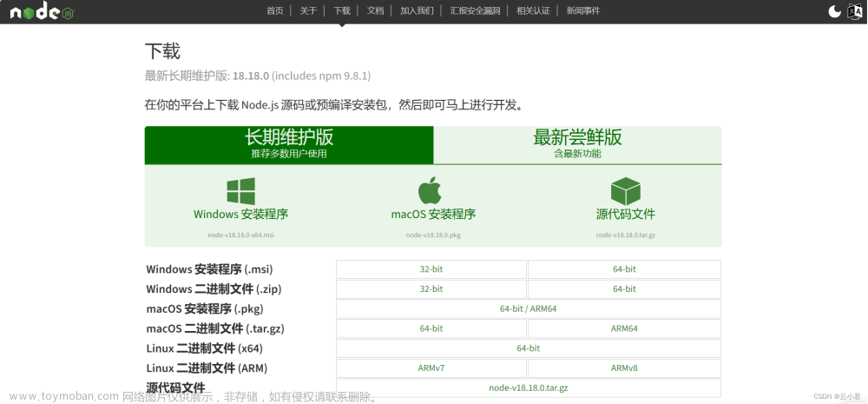Download Windows .zip 64-bit binary

pyautogui.click(x=624, y=288)
